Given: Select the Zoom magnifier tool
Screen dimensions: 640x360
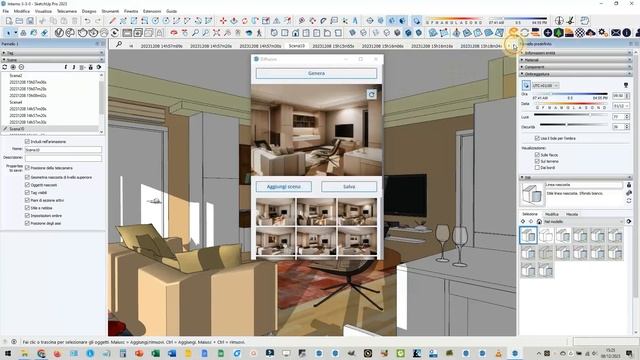Looking at the screenshot, I should (x=195, y=33).
